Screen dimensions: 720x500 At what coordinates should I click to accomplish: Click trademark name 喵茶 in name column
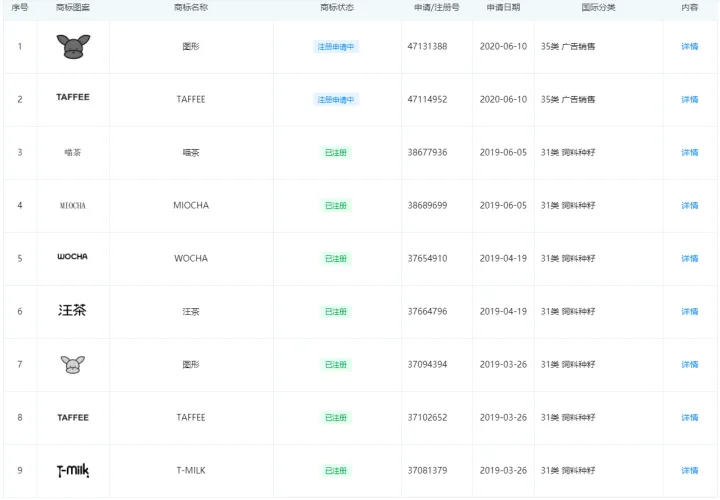(191, 152)
